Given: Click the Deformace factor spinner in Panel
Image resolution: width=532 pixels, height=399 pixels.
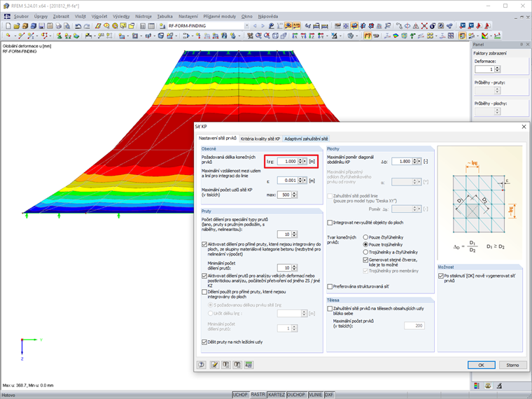Looking at the screenshot, I should coord(498,69).
